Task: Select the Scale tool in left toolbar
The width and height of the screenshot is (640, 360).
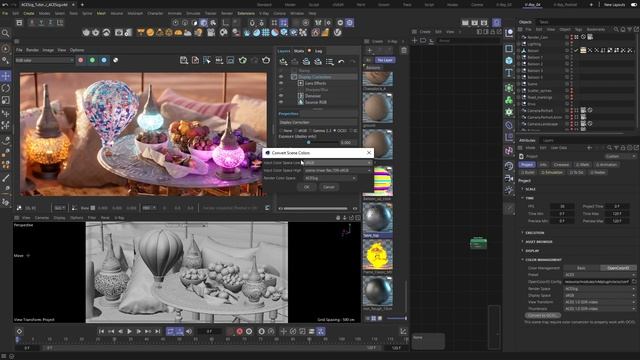Action: tap(6, 100)
